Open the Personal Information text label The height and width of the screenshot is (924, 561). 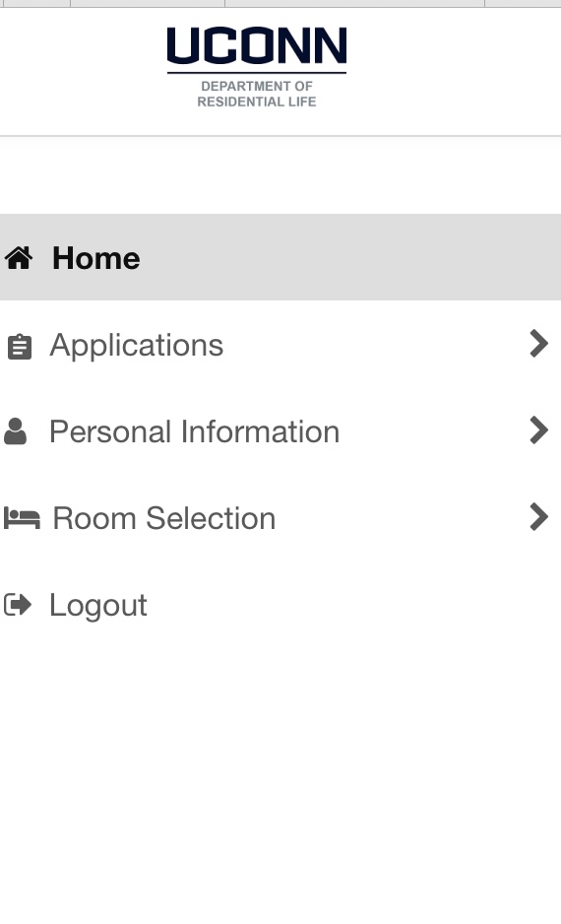point(194,431)
